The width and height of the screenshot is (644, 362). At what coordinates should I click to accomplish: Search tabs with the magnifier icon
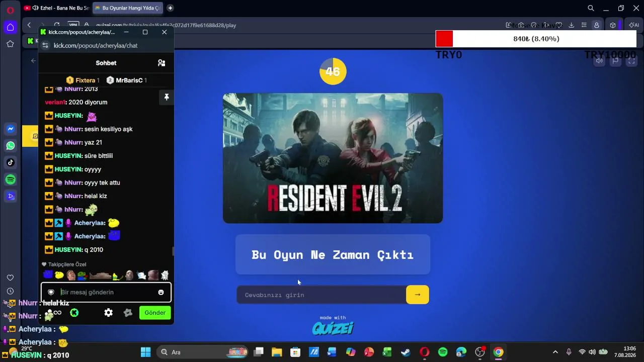coord(591,8)
